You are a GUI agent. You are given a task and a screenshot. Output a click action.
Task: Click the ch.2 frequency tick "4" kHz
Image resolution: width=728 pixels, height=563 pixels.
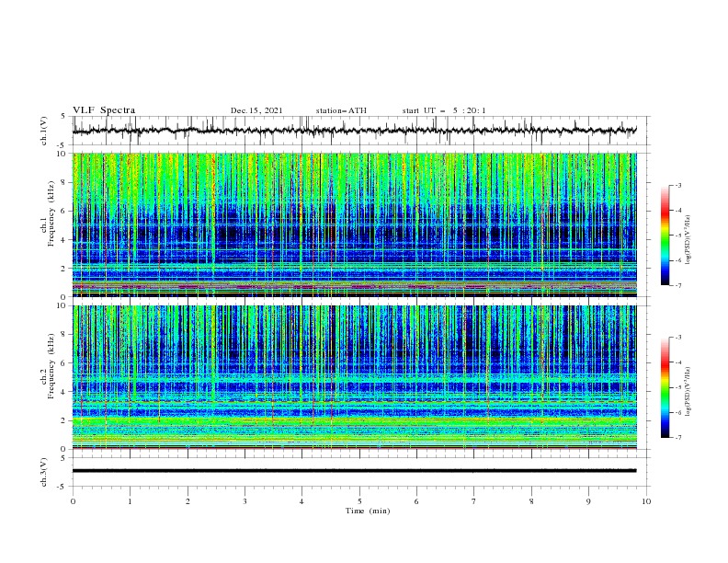tap(64, 392)
